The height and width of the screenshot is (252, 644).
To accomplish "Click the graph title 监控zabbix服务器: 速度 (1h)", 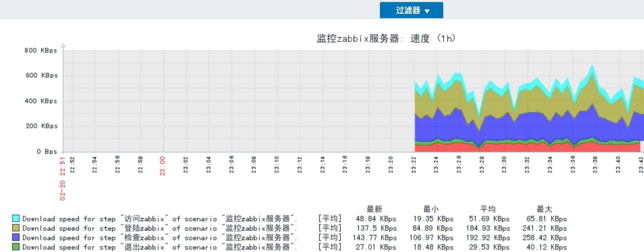I will point(386,38).
